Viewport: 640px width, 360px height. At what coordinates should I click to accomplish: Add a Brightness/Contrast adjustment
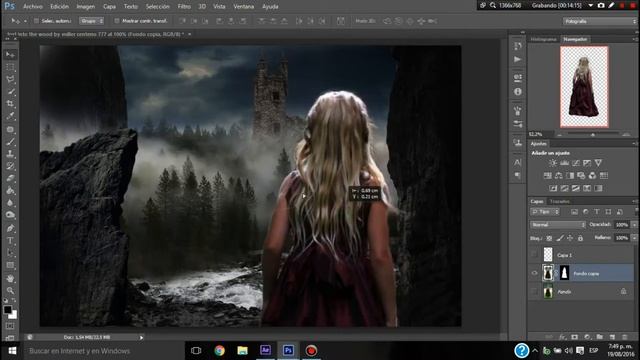tap(553, 163)
